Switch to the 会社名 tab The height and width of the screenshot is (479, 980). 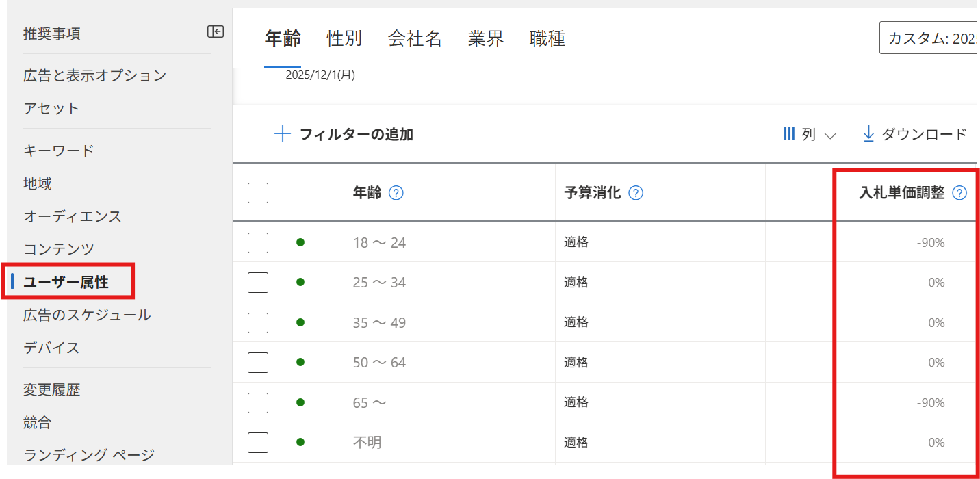coord(414,38)
